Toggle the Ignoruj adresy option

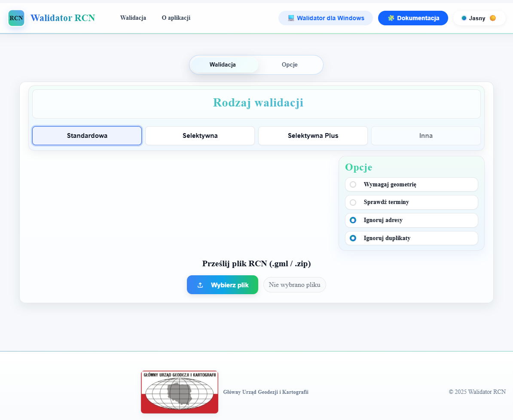point(353,220)
